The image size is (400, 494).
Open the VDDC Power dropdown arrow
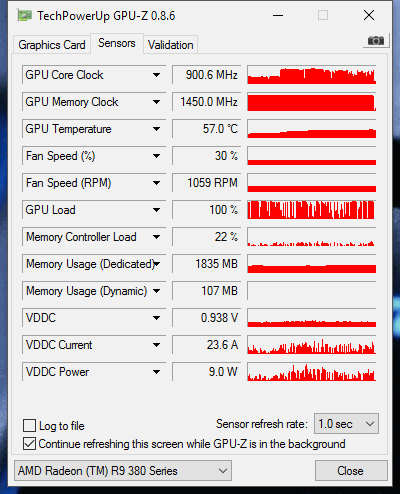156,372
